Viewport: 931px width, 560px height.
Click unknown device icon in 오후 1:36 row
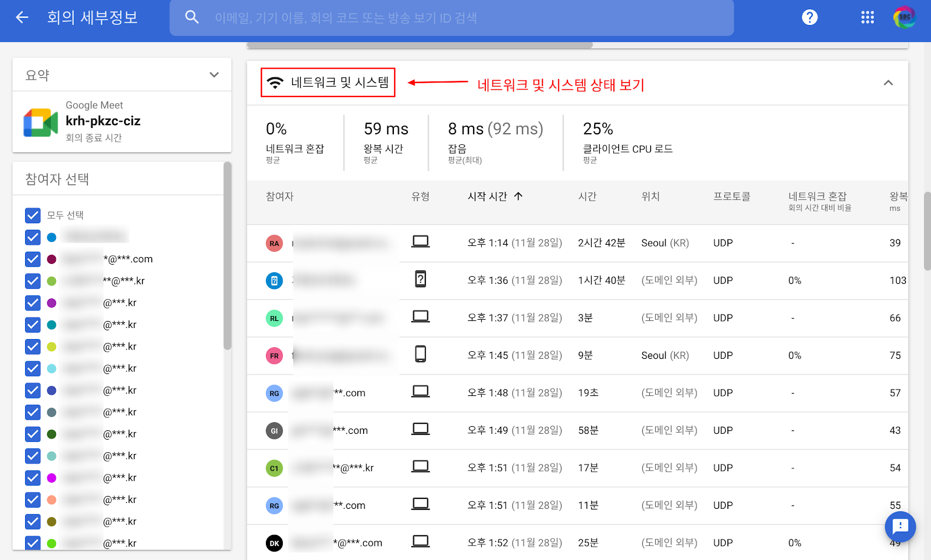[x=420, y=279]
